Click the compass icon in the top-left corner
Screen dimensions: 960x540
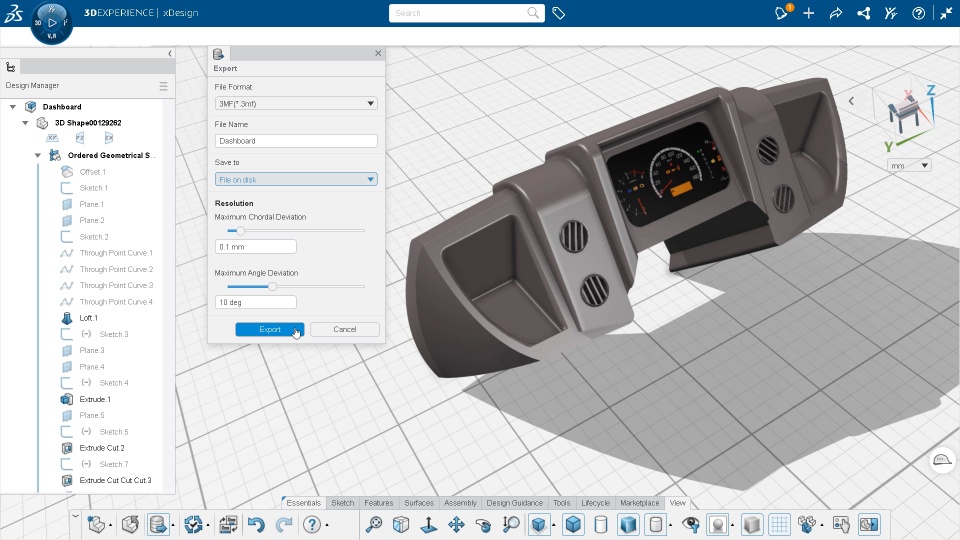pos(51,21)
